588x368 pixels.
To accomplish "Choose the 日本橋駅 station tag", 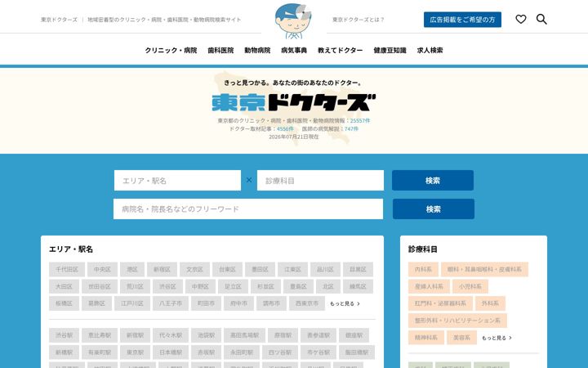I will 170,352.
